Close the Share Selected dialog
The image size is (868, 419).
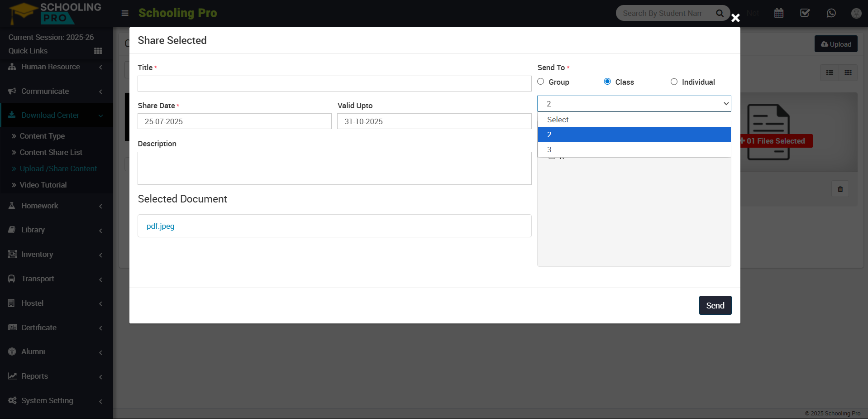coord(735,18)
